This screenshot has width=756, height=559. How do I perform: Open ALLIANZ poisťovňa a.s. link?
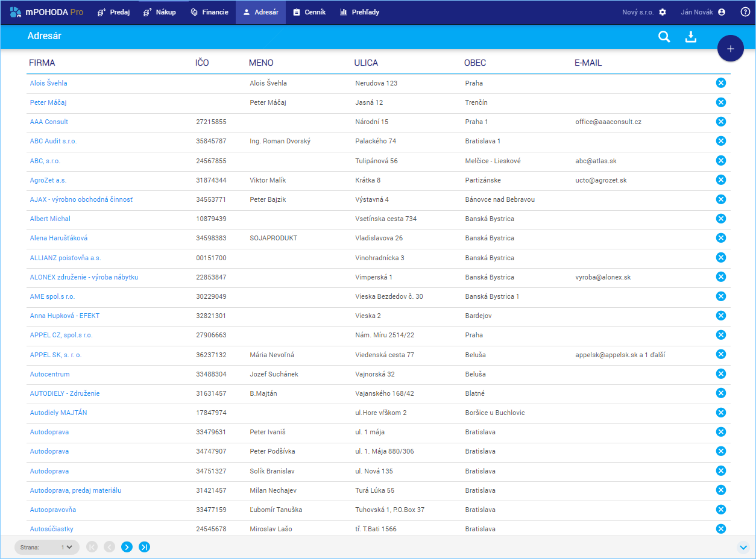point(66,258)
